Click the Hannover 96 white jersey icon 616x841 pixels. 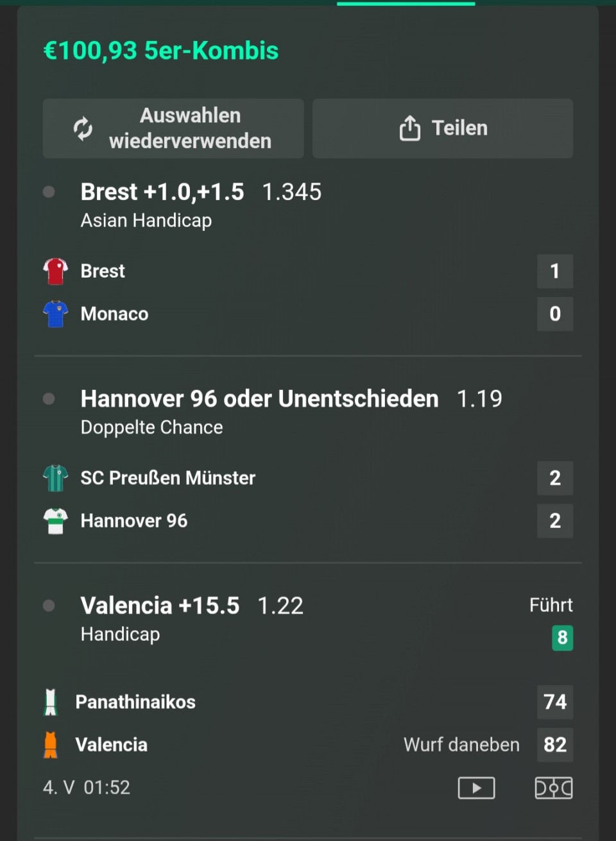point(56,521)
